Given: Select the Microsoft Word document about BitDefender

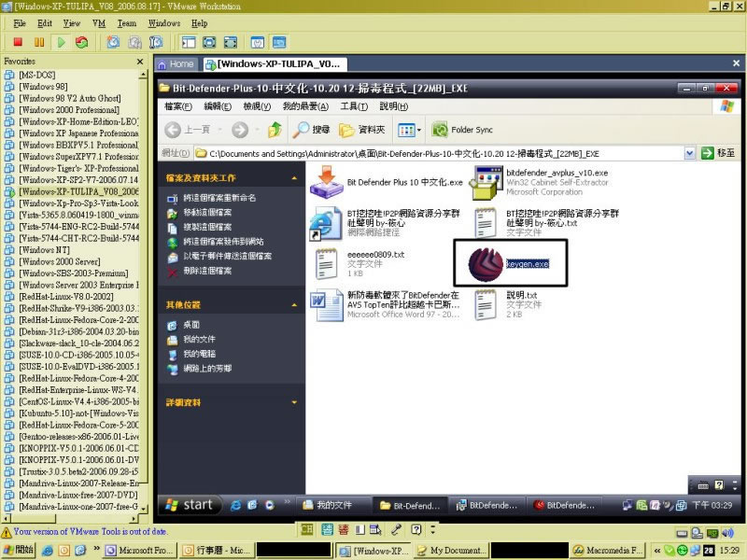Looking at the screenshot, I should coord(385,304).
